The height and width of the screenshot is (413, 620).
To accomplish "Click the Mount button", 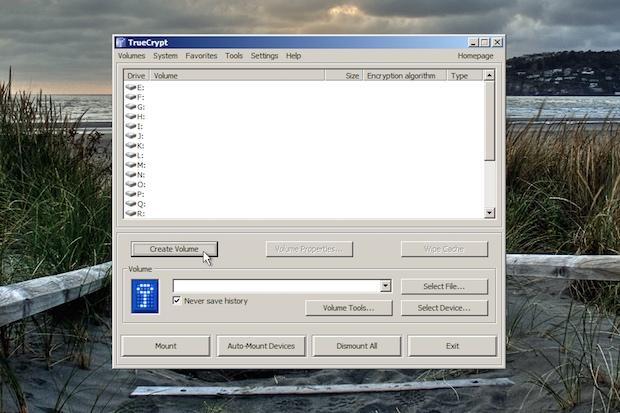I will coord(166,346).
